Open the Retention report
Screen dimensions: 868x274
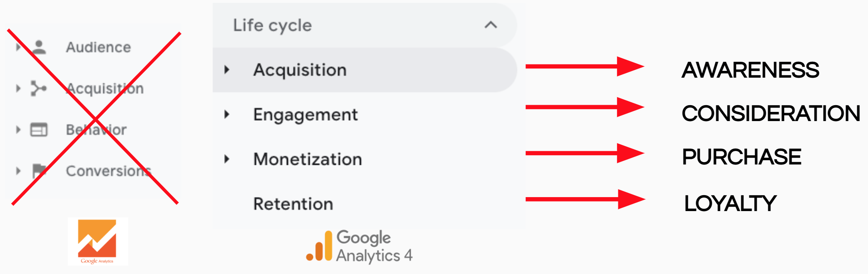(x=293, y=204)
